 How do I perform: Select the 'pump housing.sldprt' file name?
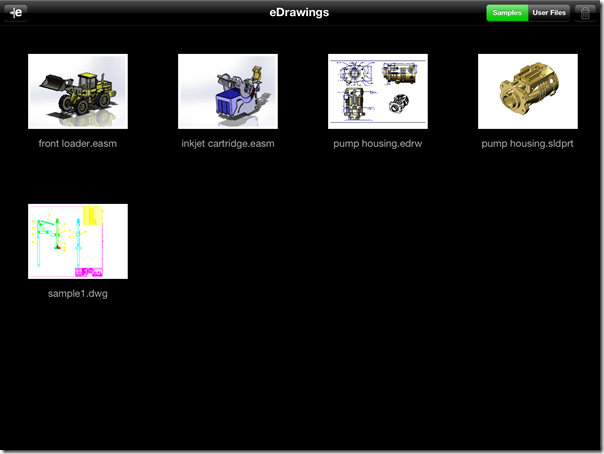coord(527,144)
